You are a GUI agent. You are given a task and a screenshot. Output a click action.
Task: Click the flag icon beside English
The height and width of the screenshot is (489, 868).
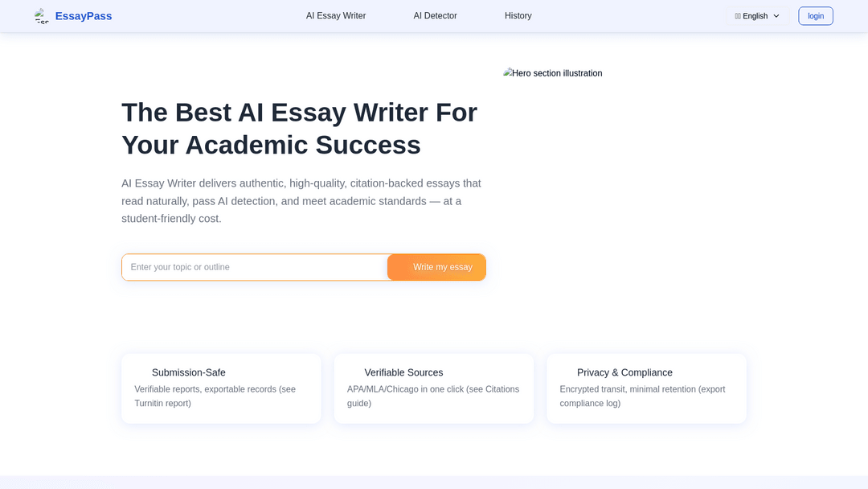tap(738, 15)
